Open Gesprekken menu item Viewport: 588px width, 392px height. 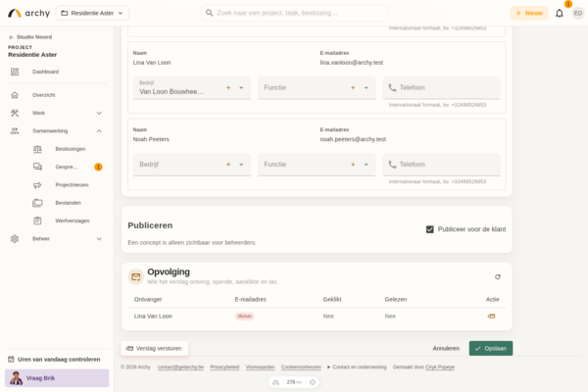pyautogui.click(x=68, y=167)
